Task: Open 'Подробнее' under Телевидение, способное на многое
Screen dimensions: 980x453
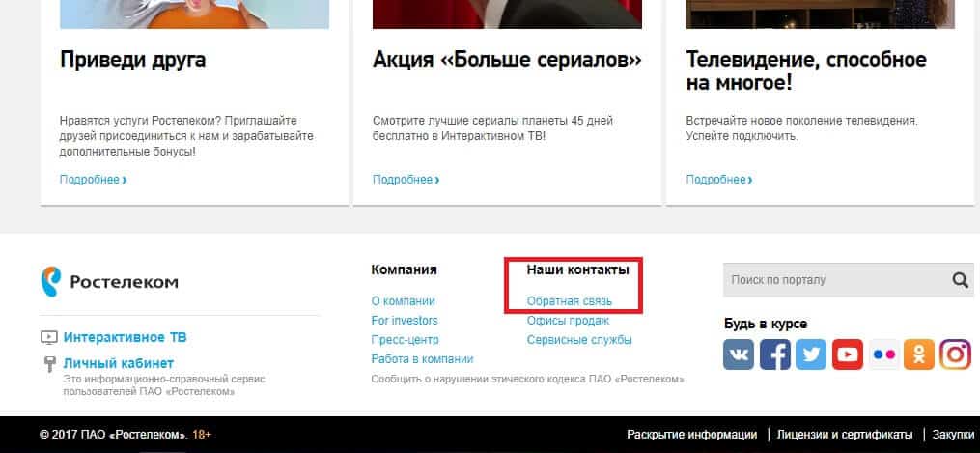Action: (x=718, y=180)
